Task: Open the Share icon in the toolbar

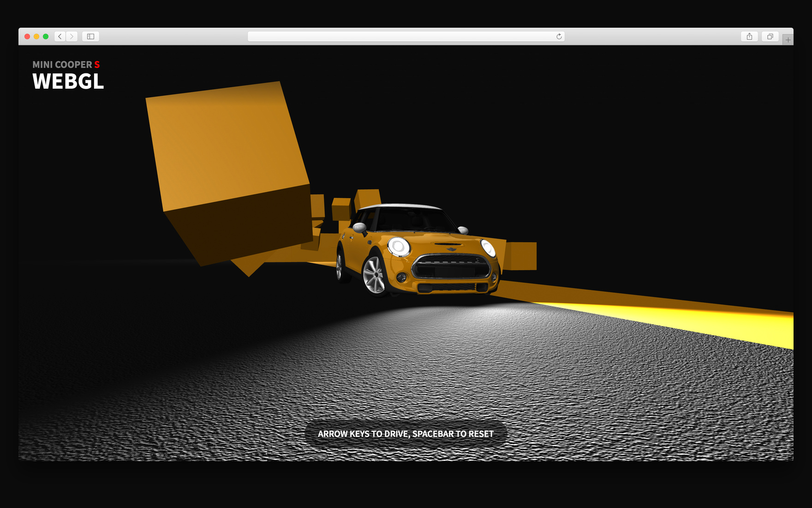Action: (749, 36)
